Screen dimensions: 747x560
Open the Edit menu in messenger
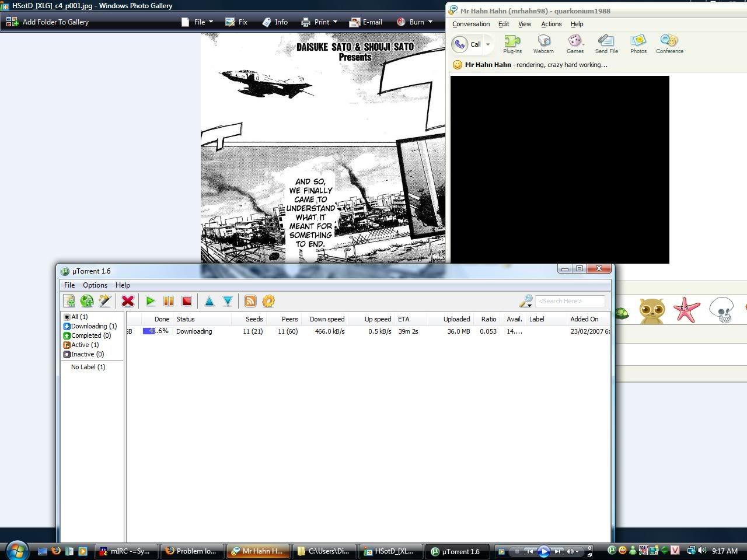pyautogui.click(x=504, y=24)
